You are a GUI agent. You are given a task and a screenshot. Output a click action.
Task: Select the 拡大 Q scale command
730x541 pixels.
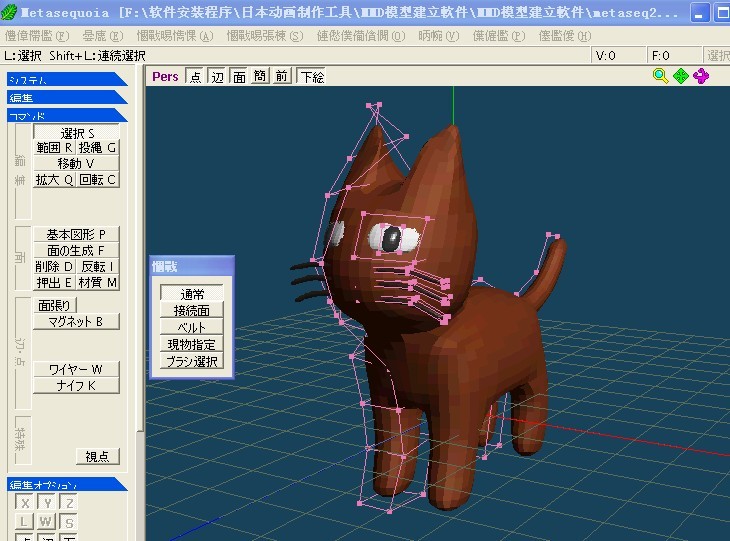pyautogui.click(x=54, y=180)
